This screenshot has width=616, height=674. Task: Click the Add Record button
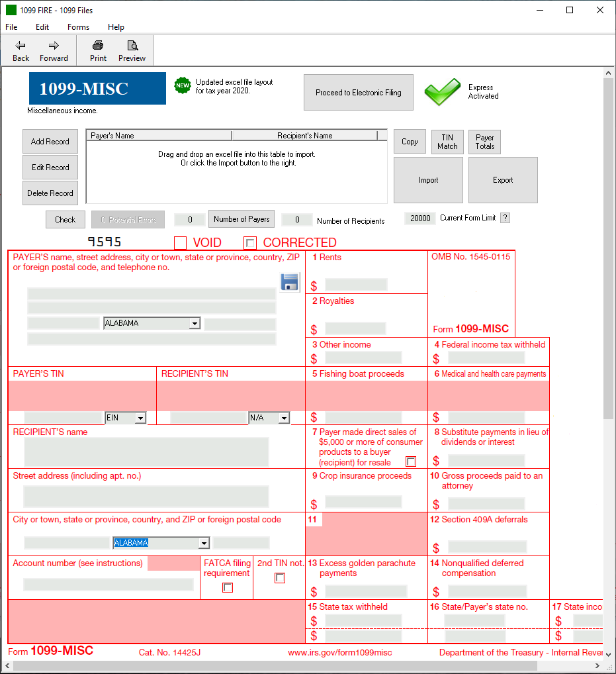tap(50, 142)
